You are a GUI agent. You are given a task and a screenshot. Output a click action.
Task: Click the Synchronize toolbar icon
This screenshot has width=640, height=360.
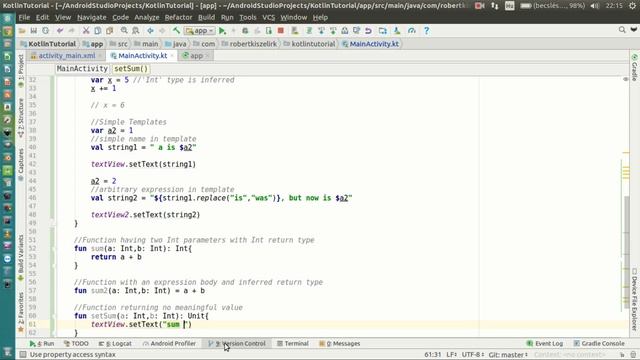45,31
